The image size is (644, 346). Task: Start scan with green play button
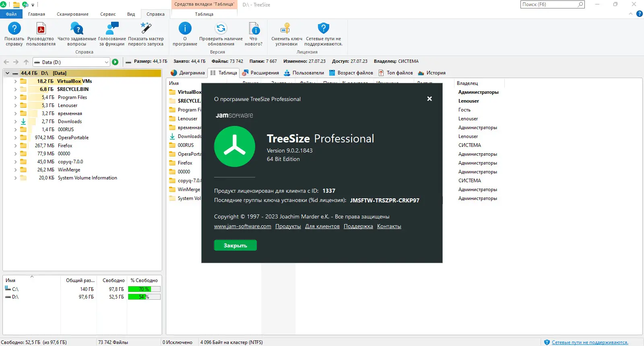pyautogui.click(x=115, y=62)
